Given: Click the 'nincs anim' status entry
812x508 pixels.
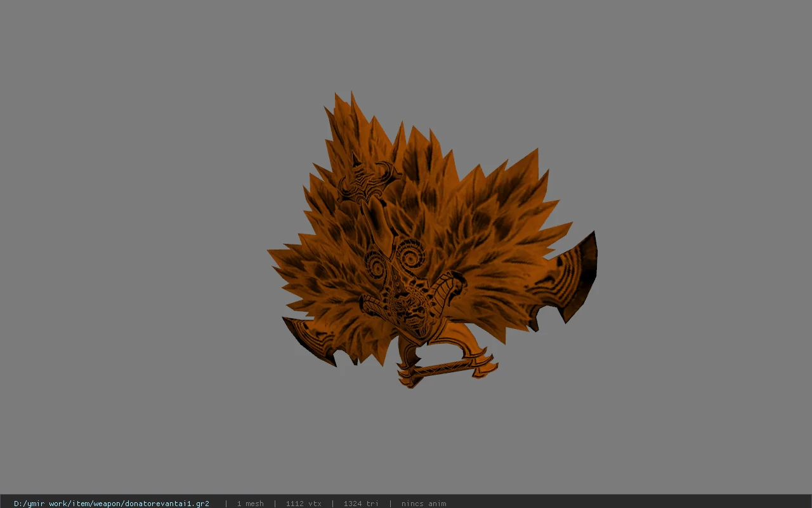Looking at the screenshot, I should [424, 504].
